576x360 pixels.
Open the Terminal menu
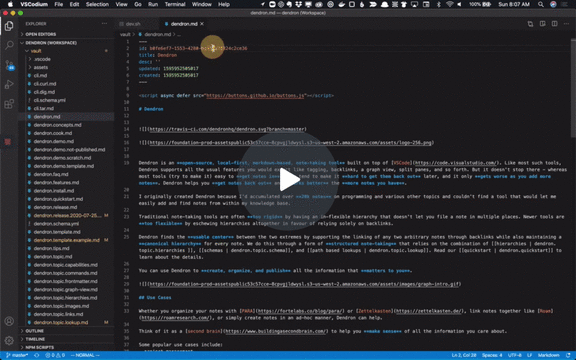pos(174,4)
